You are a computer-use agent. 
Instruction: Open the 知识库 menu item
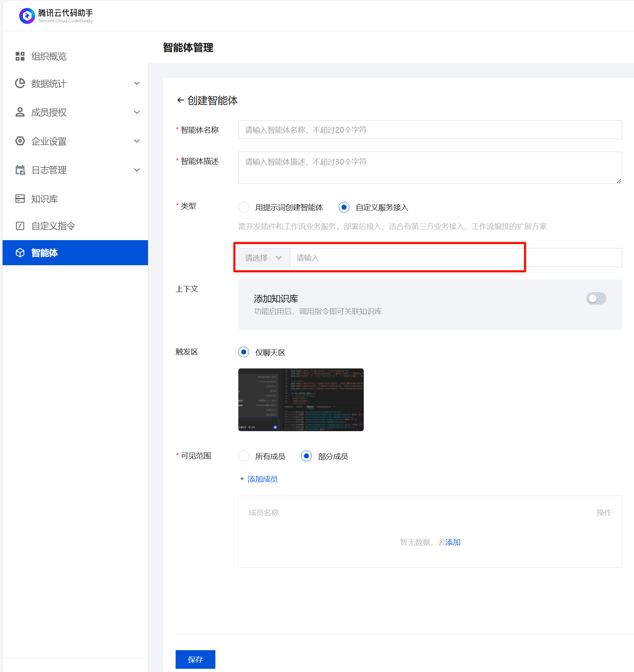click(x=44, y=199)
